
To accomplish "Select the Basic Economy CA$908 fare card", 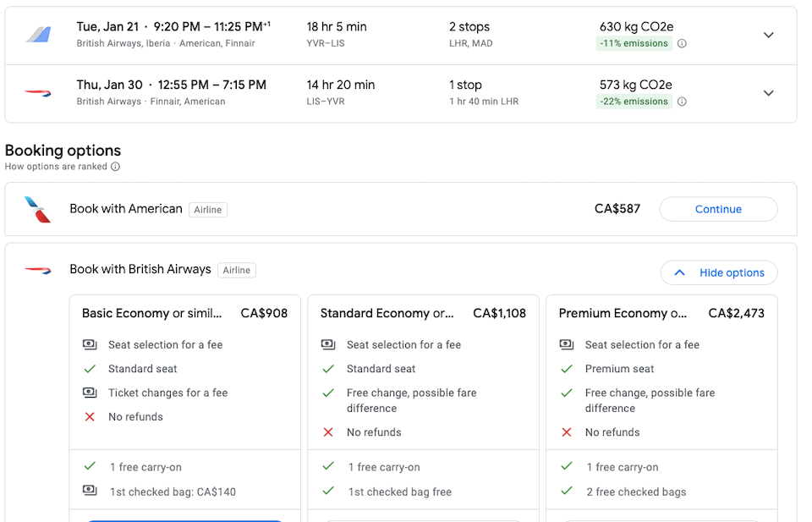I will pyautogui.click(x=185, y=408).
